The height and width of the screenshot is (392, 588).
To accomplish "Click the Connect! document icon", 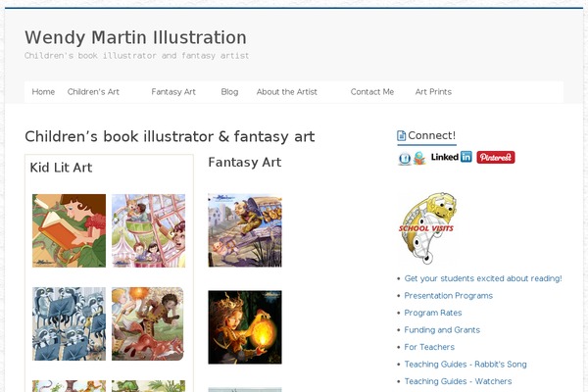I will pyautogui.click(x=401, y=135).
